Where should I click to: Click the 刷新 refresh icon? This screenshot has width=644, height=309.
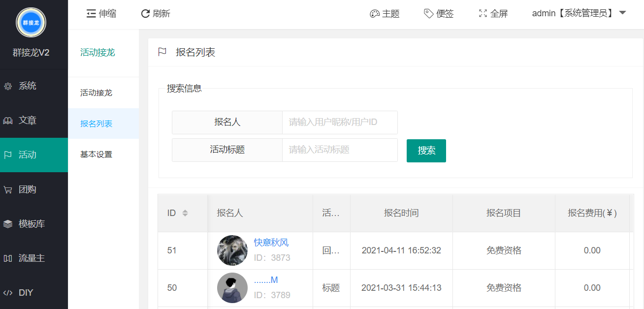[145, 14]
